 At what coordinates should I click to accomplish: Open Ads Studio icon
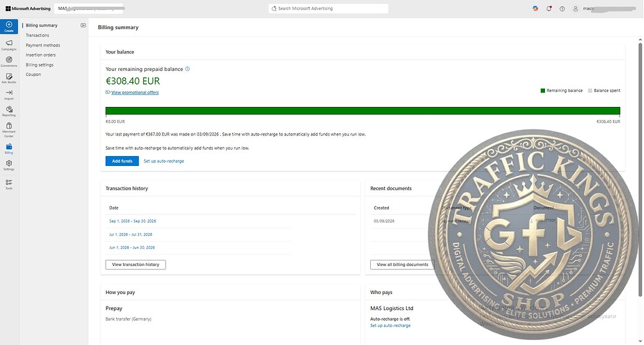[9, 76]
